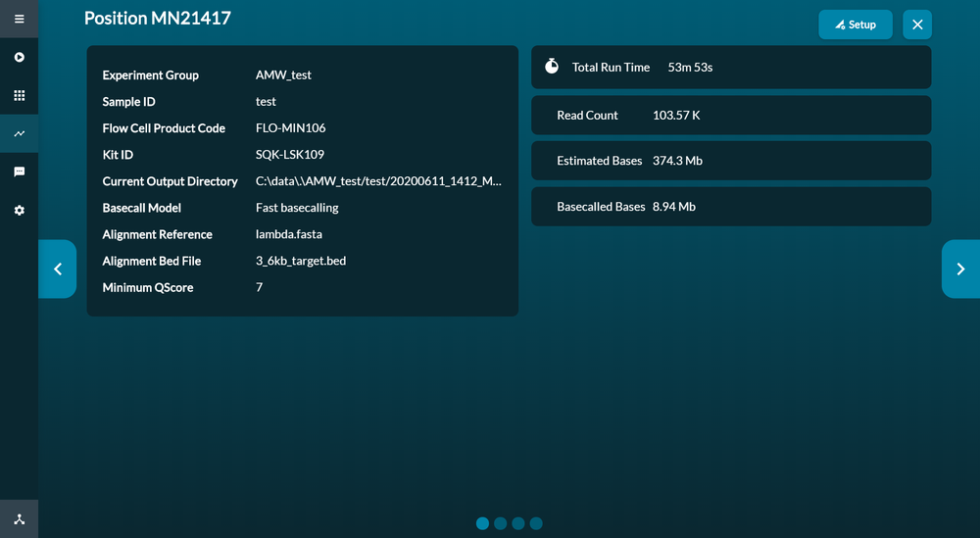
Task: Click the Experiment Group label
Action: (x=151, y=75)
